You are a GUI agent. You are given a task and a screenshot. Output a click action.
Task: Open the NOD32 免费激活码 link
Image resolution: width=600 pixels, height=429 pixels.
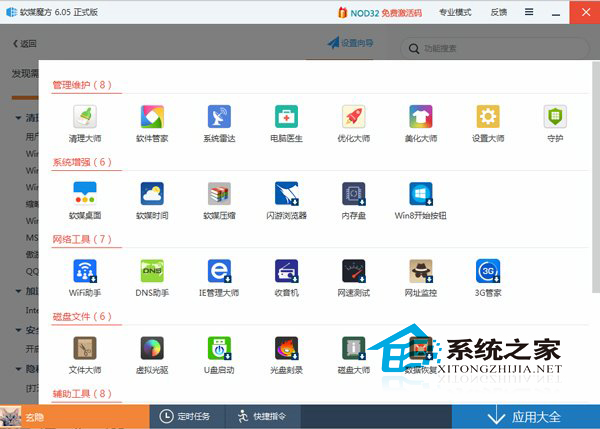click(380, 13)
